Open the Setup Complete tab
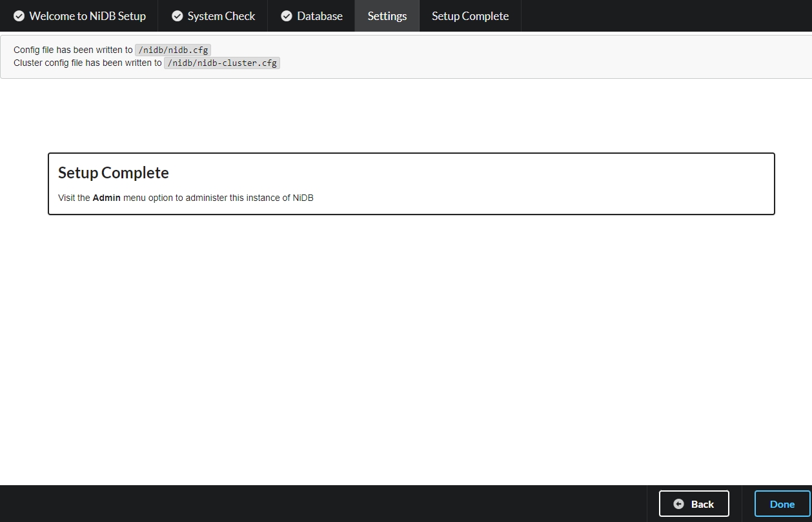Image resolution: width=812 pixels, height=522 pixels. 470,16
